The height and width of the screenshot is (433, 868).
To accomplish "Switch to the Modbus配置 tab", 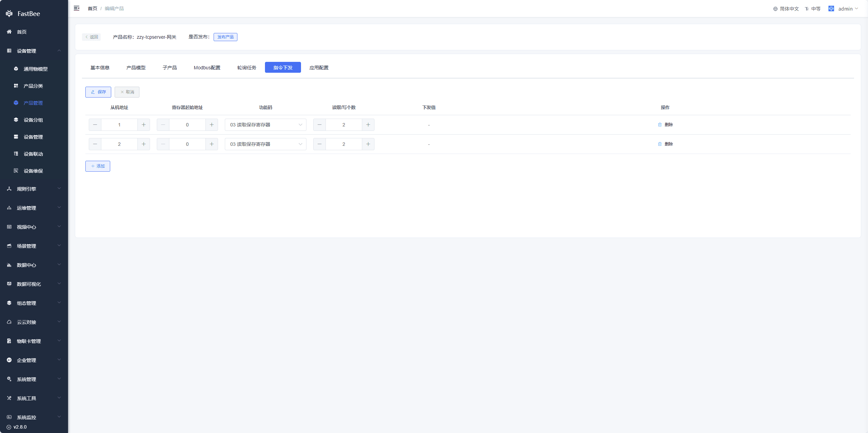I will pyautogui.click(x=207, y=68).
